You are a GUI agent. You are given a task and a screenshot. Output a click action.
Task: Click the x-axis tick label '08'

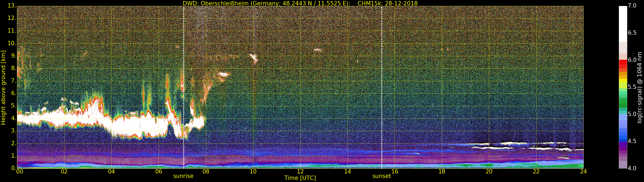206,172
